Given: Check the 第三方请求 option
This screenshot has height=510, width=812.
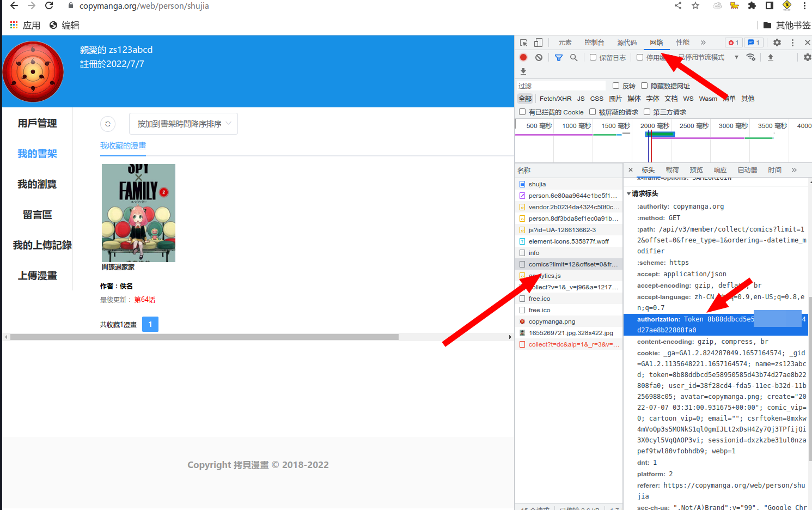Looking at the screenshot, I should point(647,112).
